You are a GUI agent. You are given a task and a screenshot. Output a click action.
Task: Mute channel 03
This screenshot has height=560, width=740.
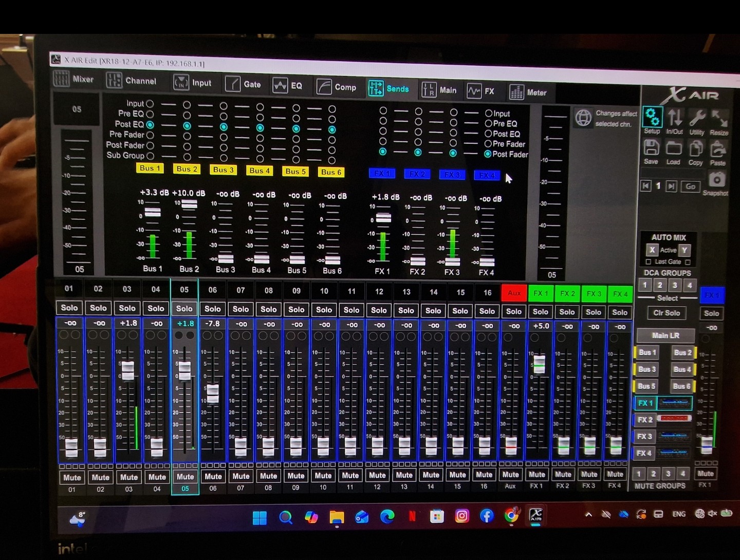click(x=128, y=477)
